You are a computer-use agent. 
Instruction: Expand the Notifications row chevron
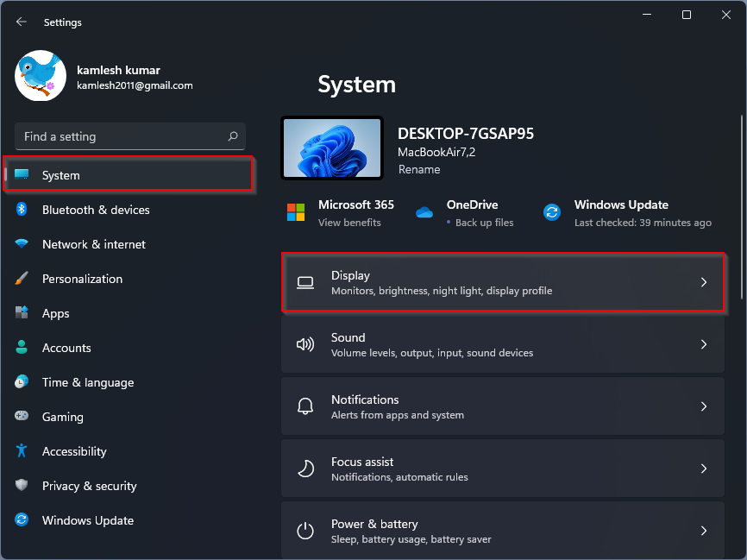705,406
